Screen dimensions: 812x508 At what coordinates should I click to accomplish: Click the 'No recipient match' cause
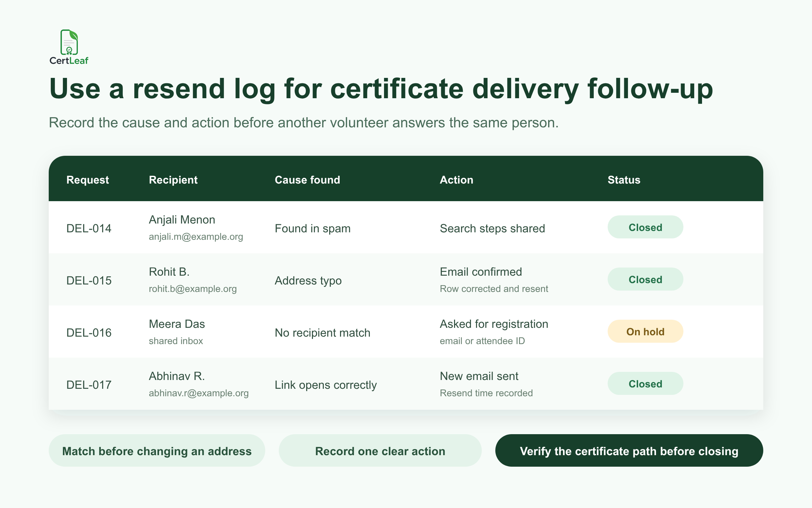pyautogui.click(x=322, y=333)
